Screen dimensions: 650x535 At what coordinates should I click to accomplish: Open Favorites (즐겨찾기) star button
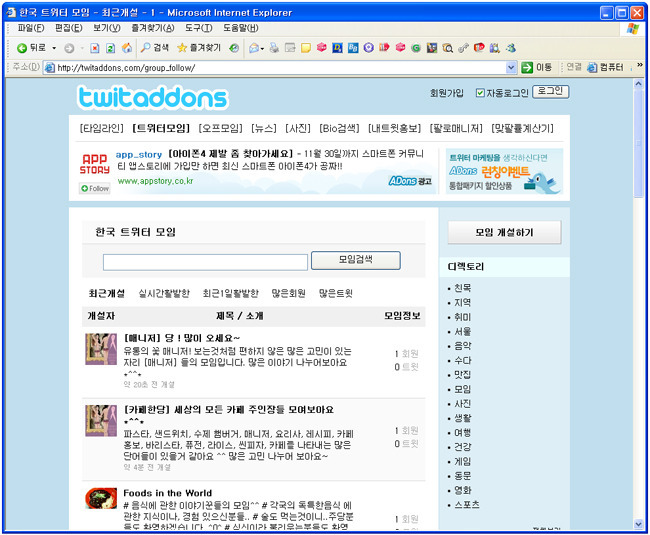click(x=199, y=48)
